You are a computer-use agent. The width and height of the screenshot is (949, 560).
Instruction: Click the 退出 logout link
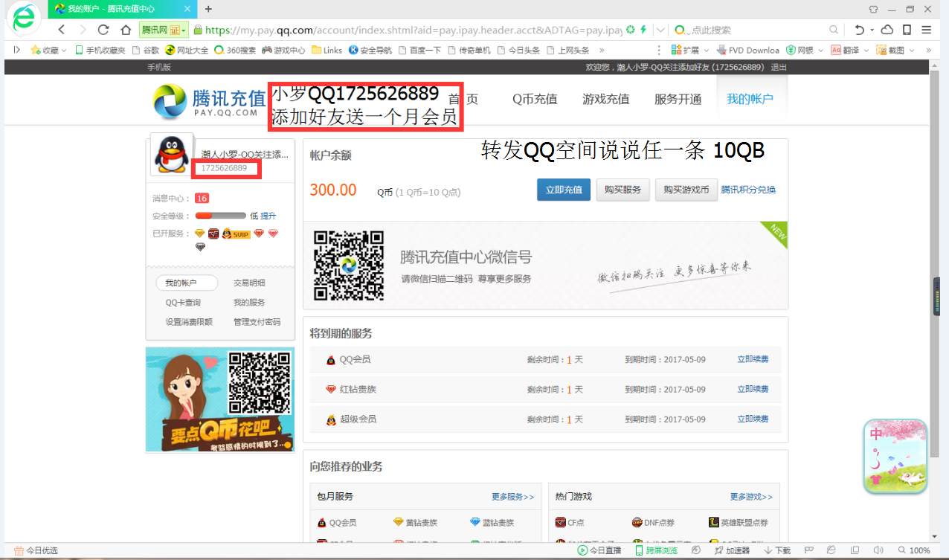(779, 67)
